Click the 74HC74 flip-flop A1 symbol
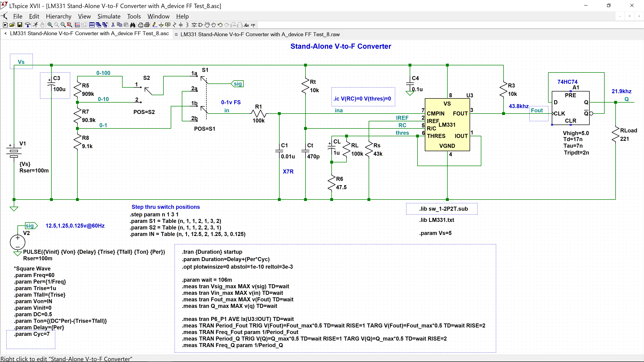The height and width of the screenshot is (362, 644). pyautogui.click(x=571, y=108)
